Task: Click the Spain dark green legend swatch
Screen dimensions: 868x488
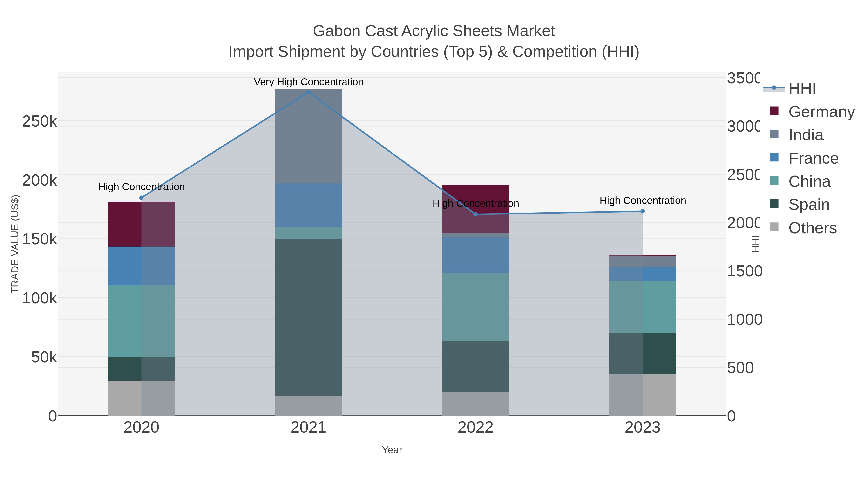Action: 774,204
